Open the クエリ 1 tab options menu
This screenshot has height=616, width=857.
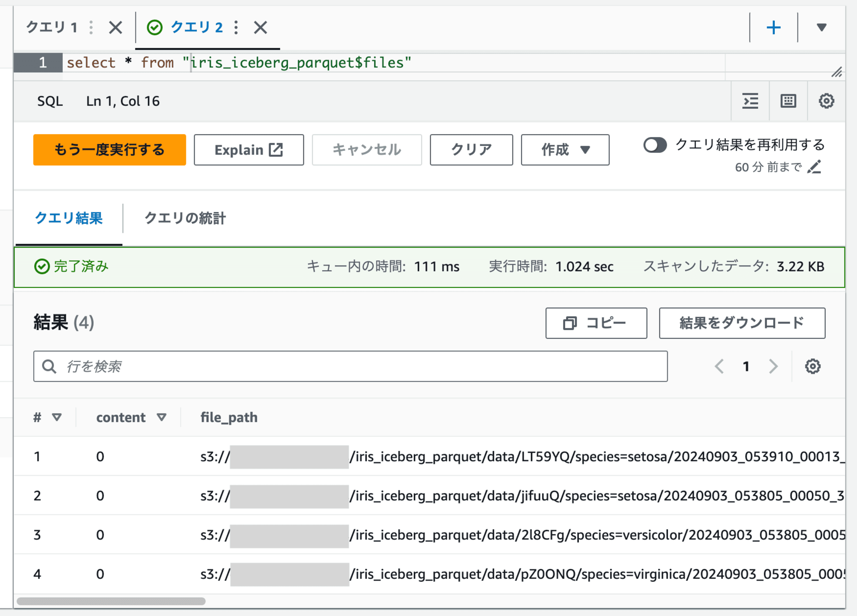tap(91, 28)
